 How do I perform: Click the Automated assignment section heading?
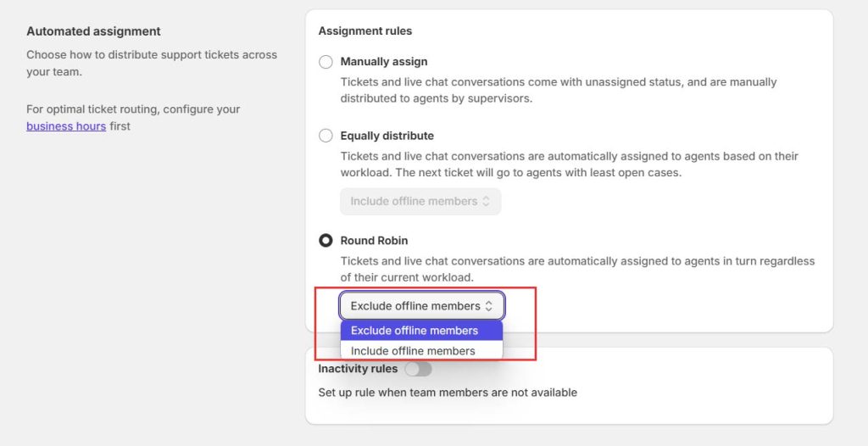click(x=93, y=31)
